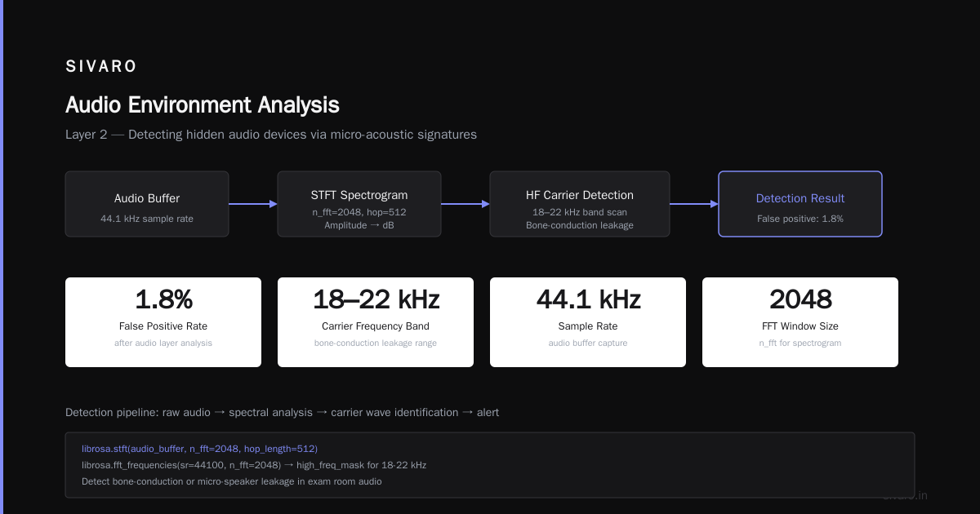This screenshot has height=514, width=980.
Task: Click the 44.1 kHz Sample Rate card
Action: 588,322
